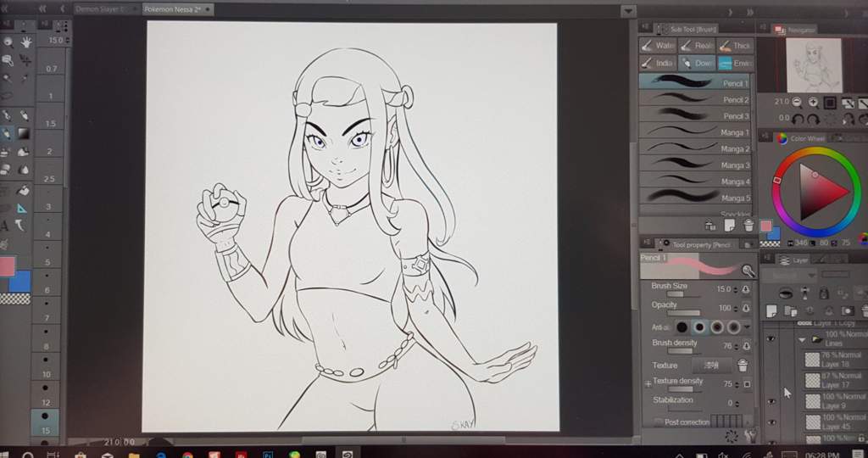Switch to the Demon Slayer canvas tab
This screenshot has width=868, height=458.
tap(105, 9)
